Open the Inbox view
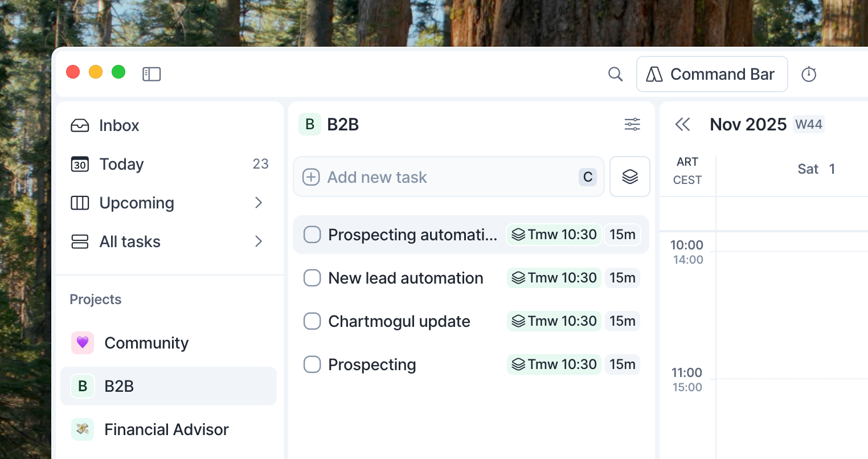 pos(118,125)
